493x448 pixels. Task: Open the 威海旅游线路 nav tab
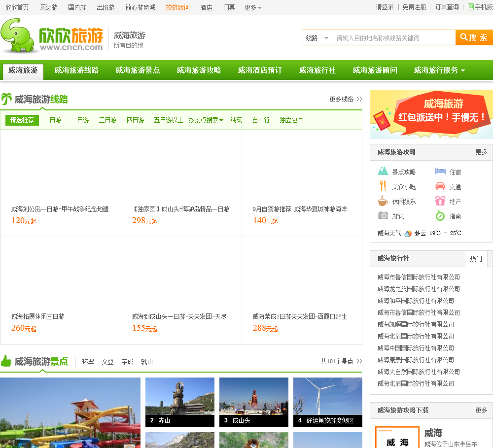(x=77, y=70)
